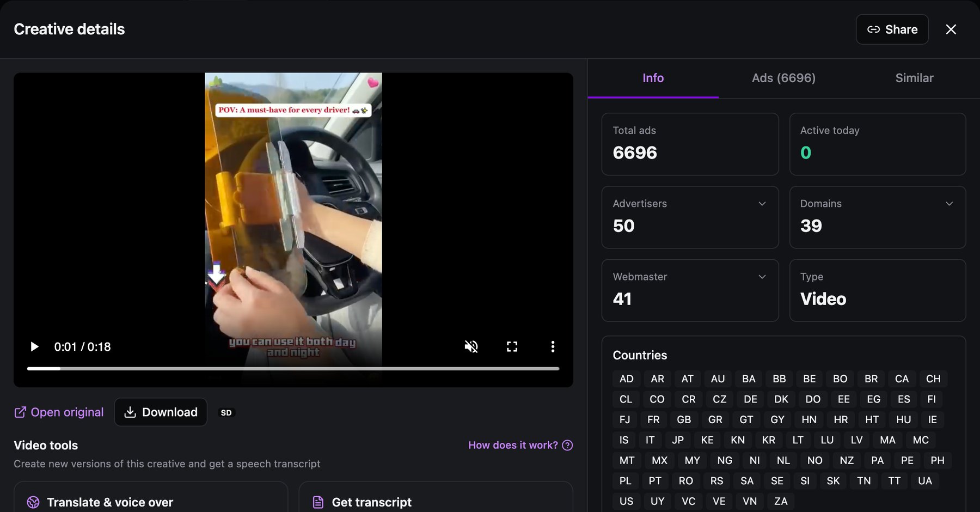Click the Share button
Screen dimensions: 980x512
892,29
